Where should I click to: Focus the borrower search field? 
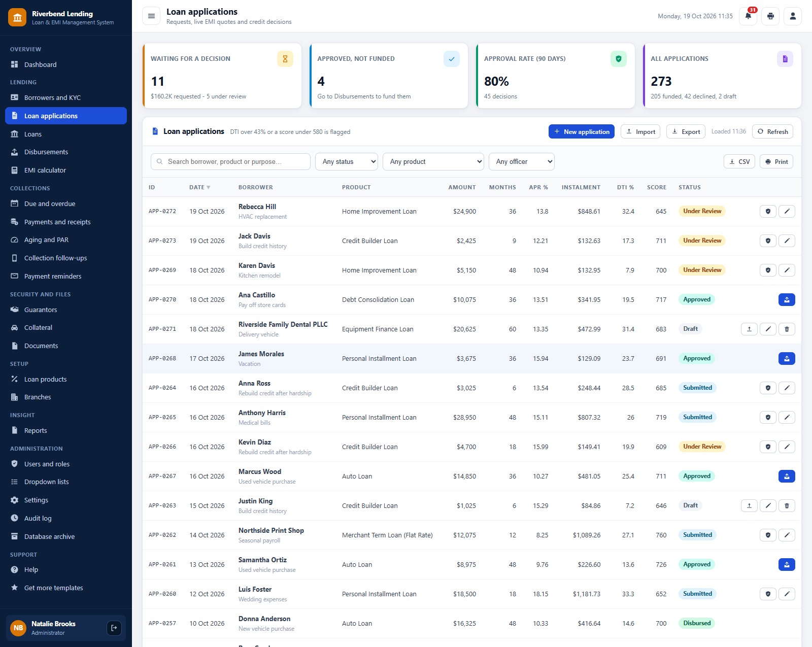(230, 162)
